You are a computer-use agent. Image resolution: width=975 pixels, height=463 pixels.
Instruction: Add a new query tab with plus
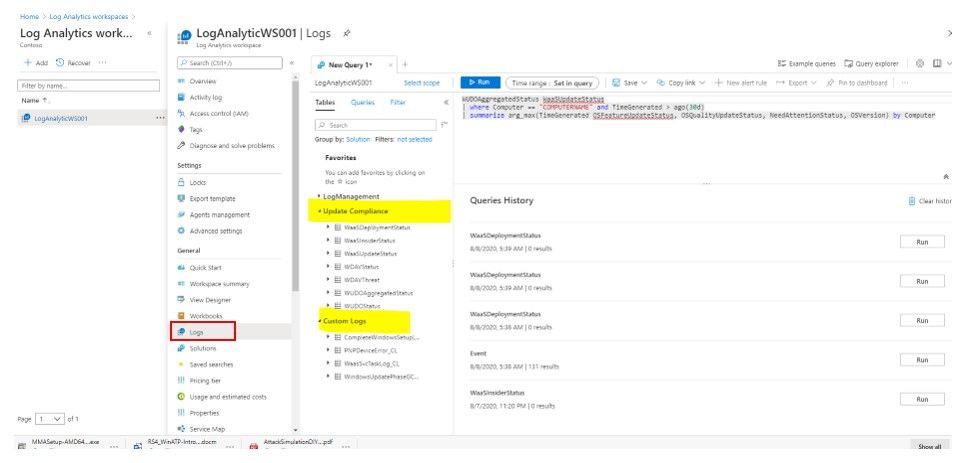click(x=405, y=65)
